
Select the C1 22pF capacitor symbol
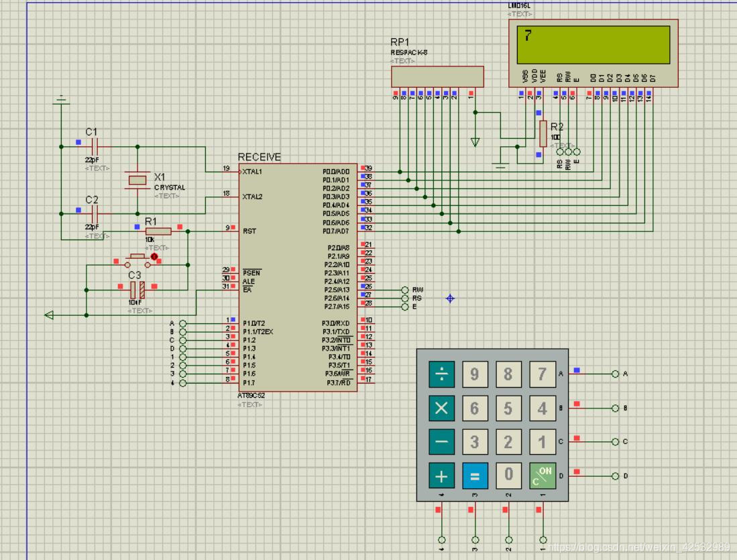(94, 146)
